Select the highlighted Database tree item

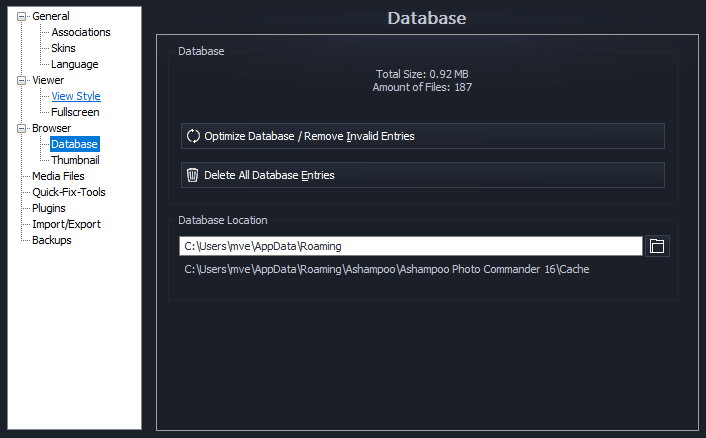coord(75,144)
